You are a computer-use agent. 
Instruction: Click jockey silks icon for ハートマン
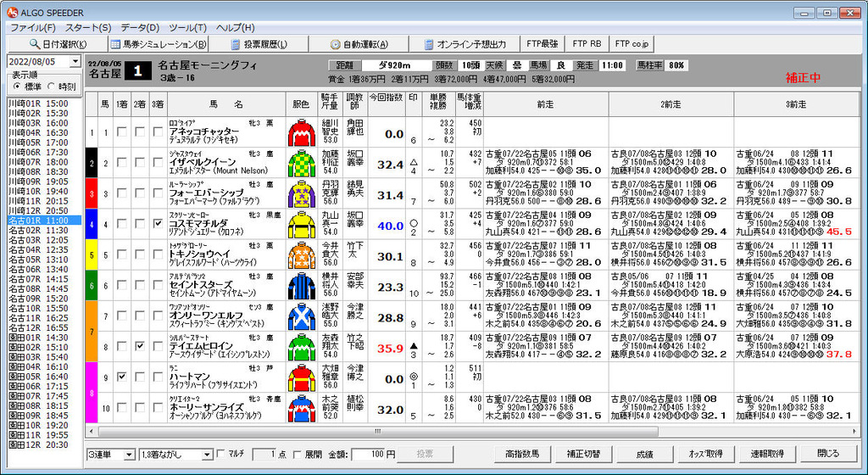[x=302, y=378]
